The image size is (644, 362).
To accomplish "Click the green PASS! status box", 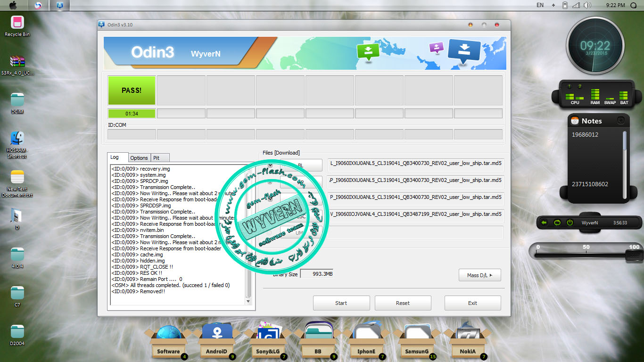I will tap(132, 90).
